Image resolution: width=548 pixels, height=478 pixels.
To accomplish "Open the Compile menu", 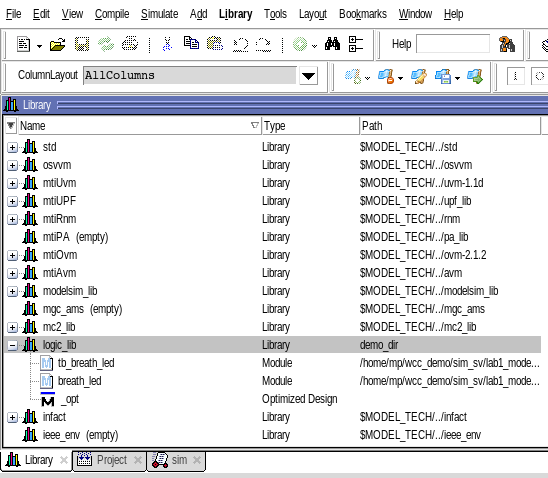I will (x=112, y=14).
